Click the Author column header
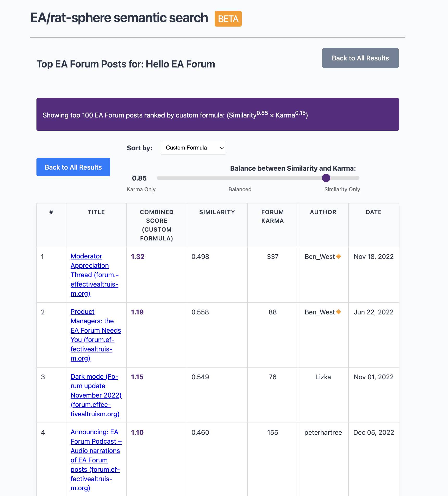 (323, 212)
